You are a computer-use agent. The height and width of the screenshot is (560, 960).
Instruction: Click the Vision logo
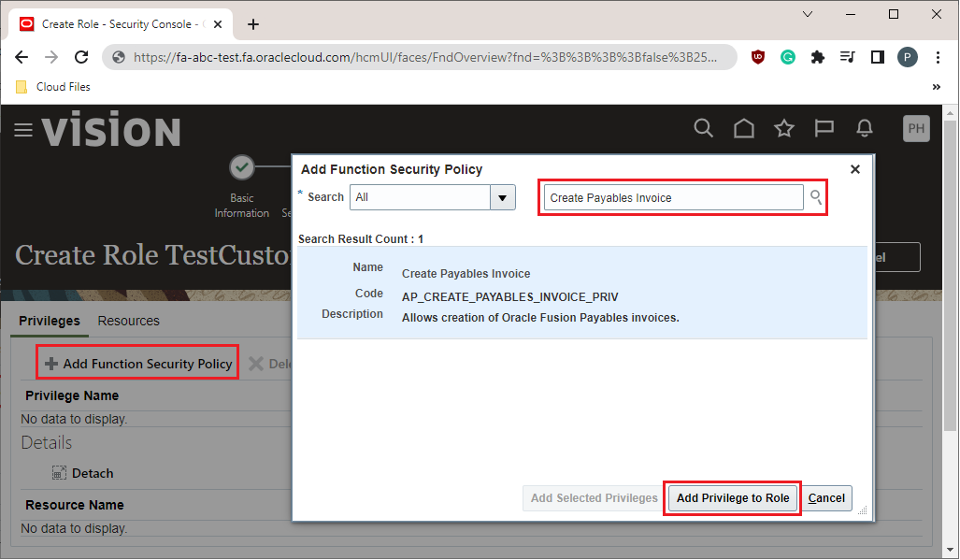[x=111, y=128]
